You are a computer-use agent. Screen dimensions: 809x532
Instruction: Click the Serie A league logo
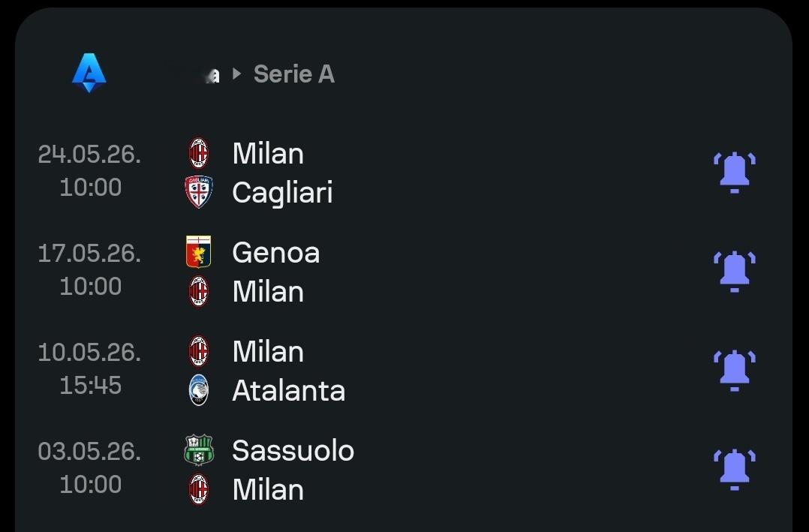pyautogui.click(x=89, y=74)
